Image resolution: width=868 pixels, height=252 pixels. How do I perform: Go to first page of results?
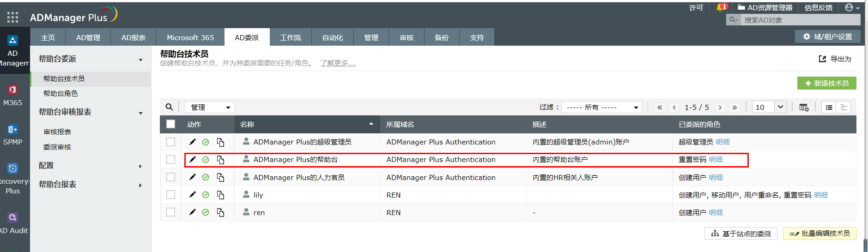(x=660, y=108)
